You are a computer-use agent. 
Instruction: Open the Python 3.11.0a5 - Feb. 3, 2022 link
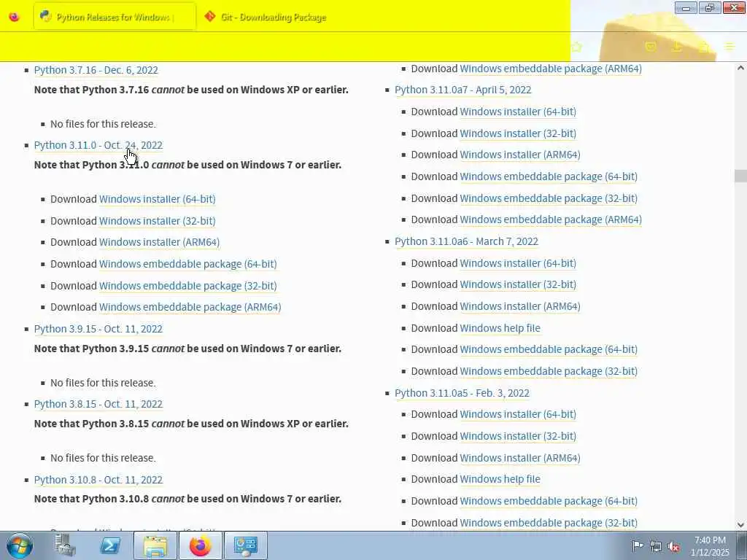coord(462,393)
